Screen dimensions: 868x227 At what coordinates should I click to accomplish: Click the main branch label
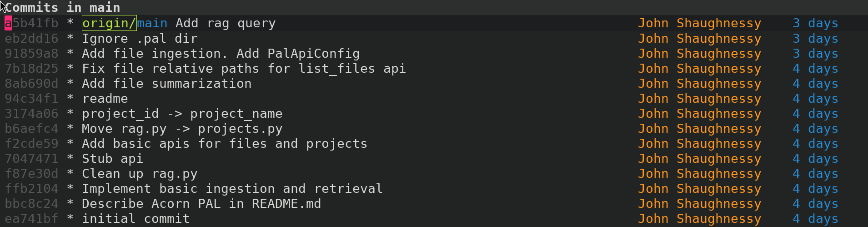coord(152,23)
